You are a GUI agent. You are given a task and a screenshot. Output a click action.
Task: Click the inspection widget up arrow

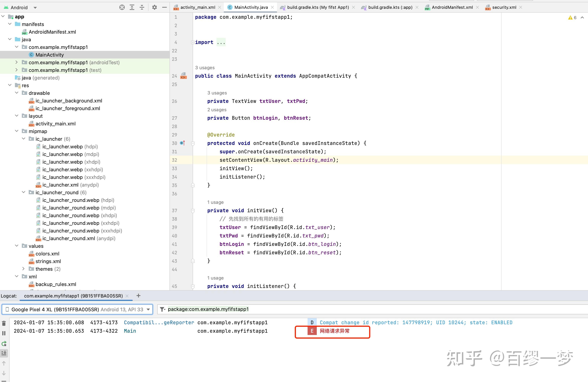[x=582, y=18]
